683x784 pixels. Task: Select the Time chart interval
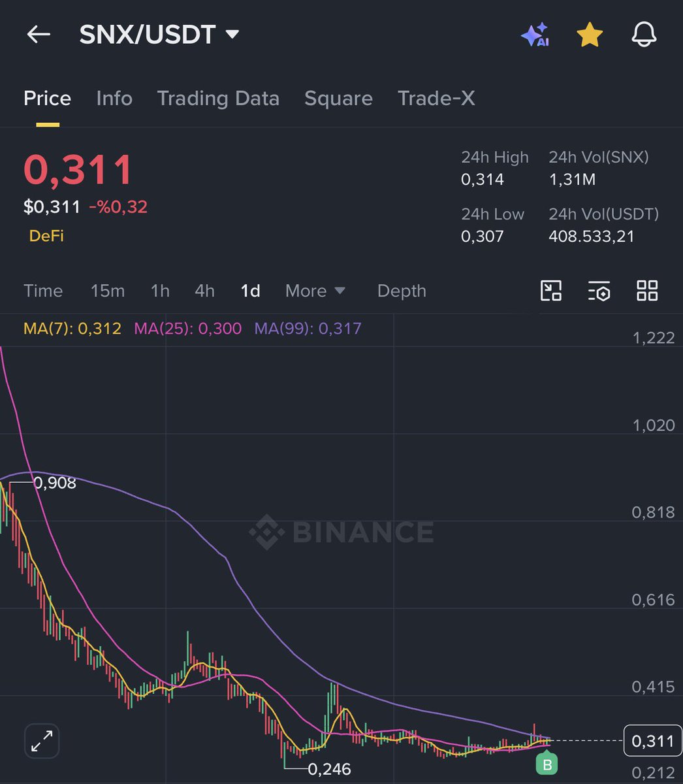click(x=43, y=291)
